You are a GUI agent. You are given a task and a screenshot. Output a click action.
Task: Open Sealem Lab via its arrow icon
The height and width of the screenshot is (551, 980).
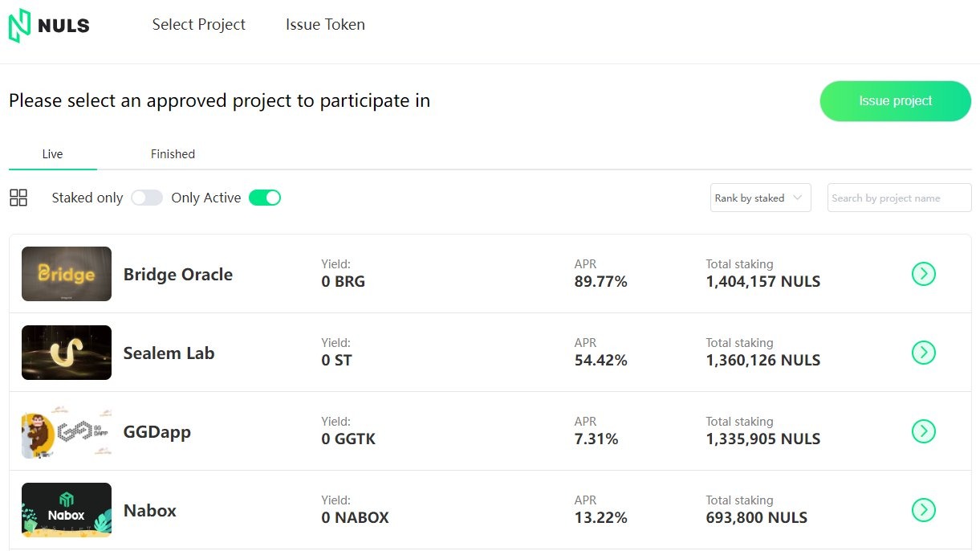click(924, 353)
